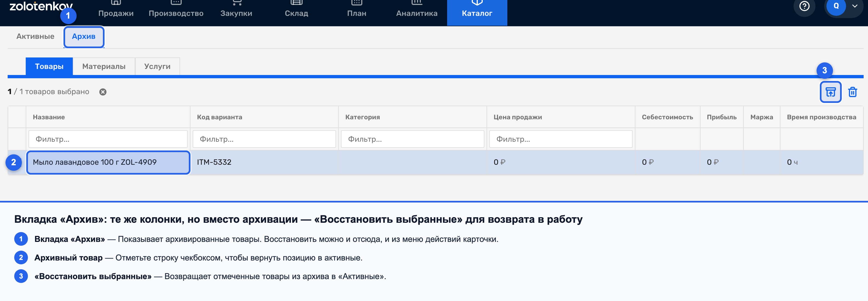Focus the Категория filter field
This screenshot has height=301, width=868.
[412, 139]
